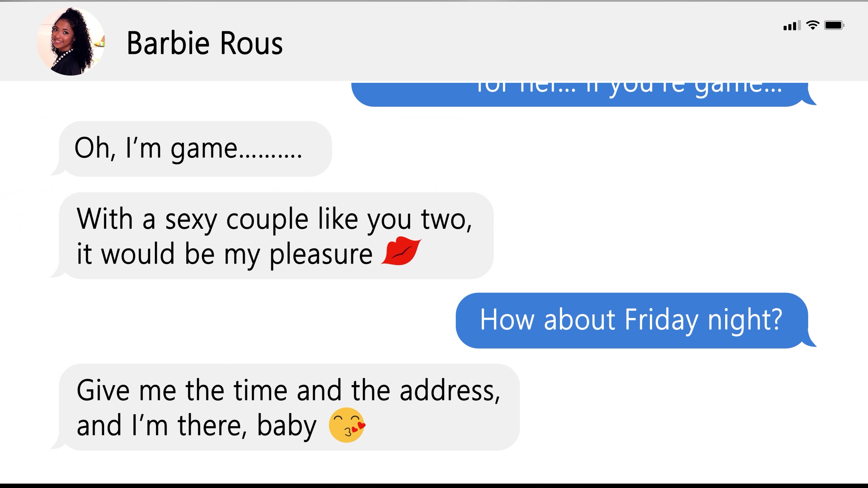
Task: Tap the kissing face emoji
Action: click(347, 425)
